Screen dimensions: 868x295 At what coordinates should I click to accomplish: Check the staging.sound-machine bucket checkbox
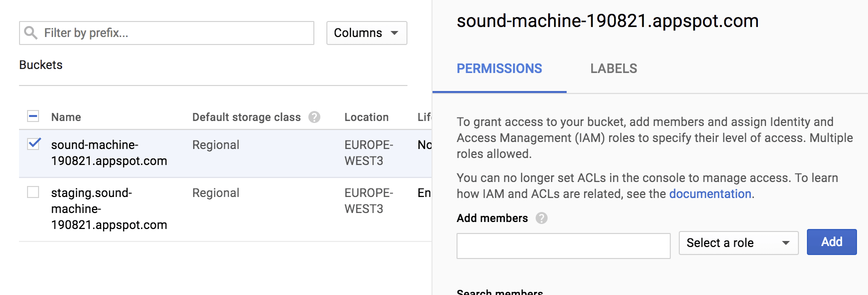click(33, 192)
